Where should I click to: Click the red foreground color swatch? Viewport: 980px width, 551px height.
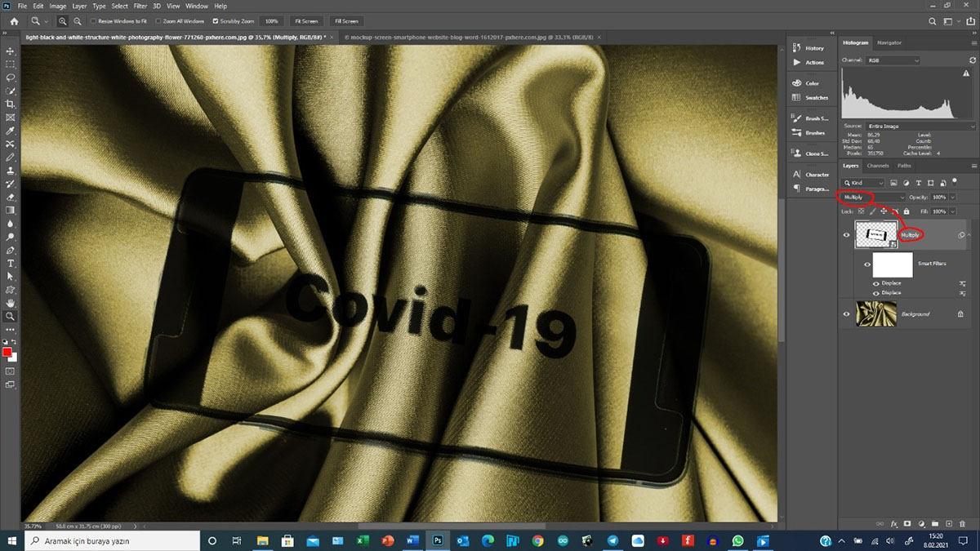pyautogui.click(x=7, y=352)
